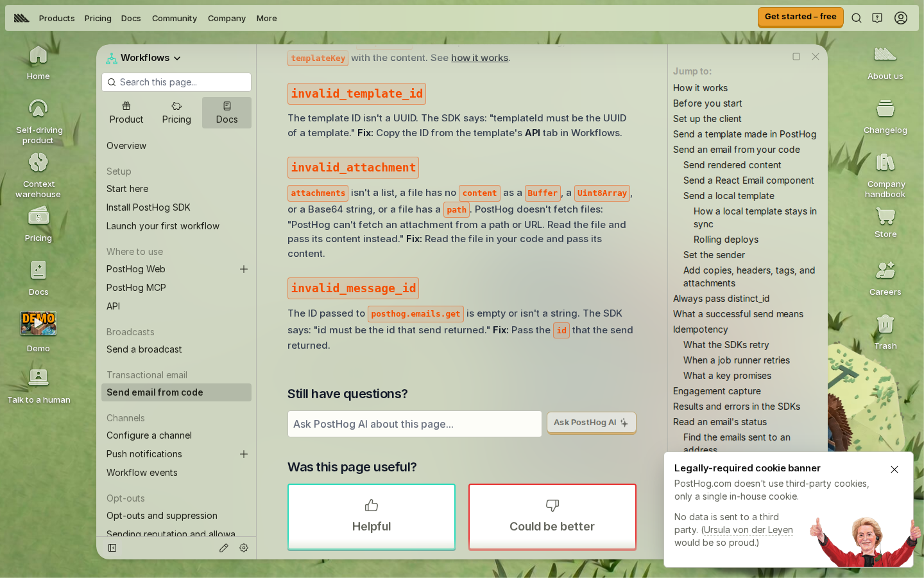Screen dimensions: 924x578
Task: Open Context warehouse desktop icon
Action: [x=38, y=175]
